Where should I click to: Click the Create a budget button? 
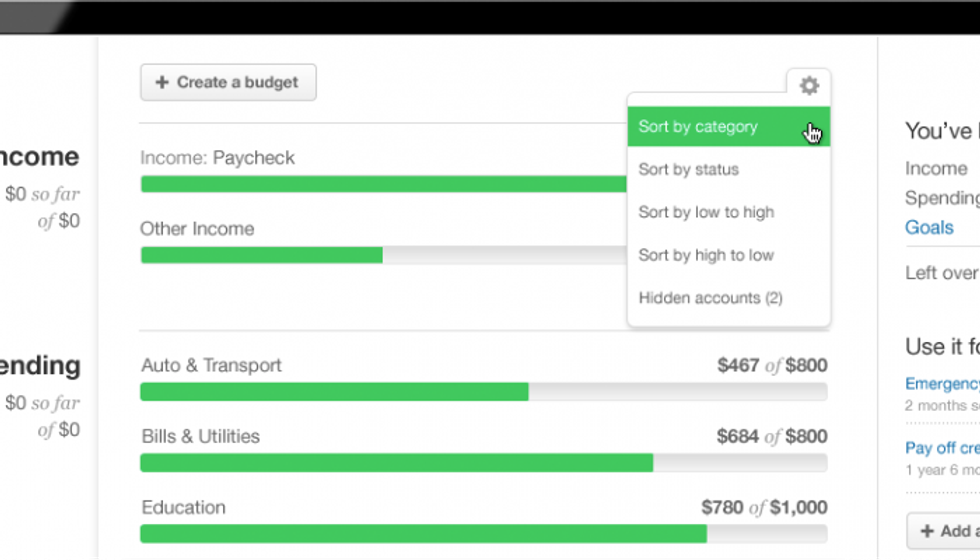click(228, 83)
